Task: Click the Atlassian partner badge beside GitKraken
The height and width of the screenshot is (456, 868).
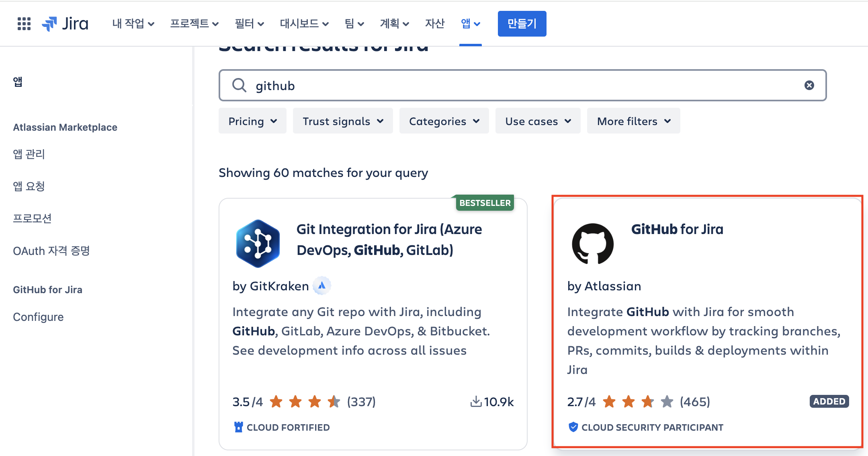Action: click(322, 286)
